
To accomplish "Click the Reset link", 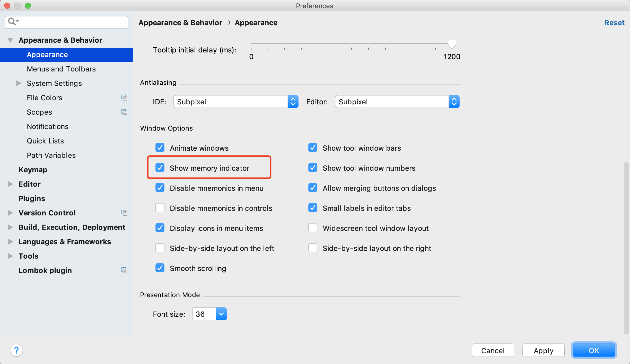I will click(x=614, y=23).
